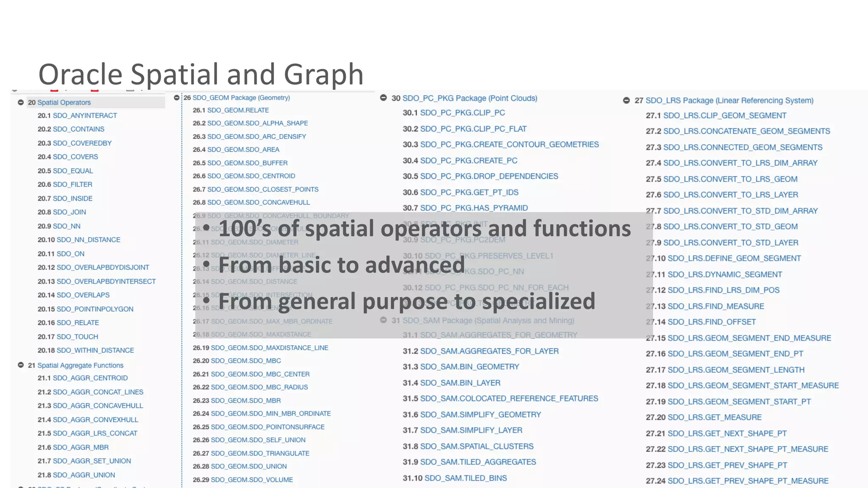
Task: Open the SDO_OVERLAPBDYDISJOINT link
Action: tap(103, 268)
